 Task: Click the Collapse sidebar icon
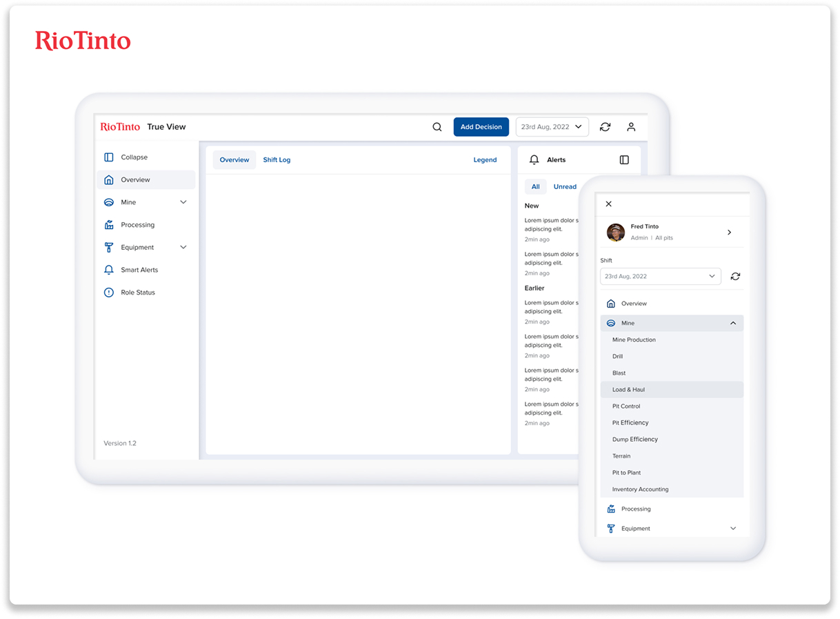(109, 157)
